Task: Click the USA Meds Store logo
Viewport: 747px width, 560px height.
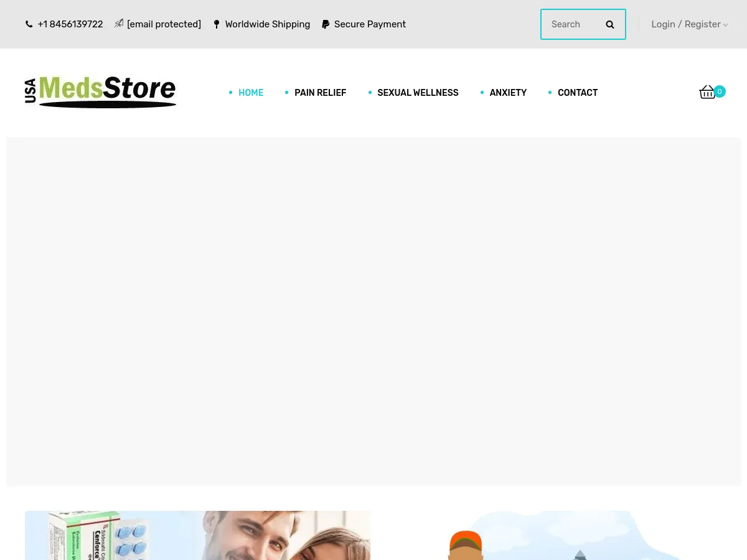Action: 100,92
